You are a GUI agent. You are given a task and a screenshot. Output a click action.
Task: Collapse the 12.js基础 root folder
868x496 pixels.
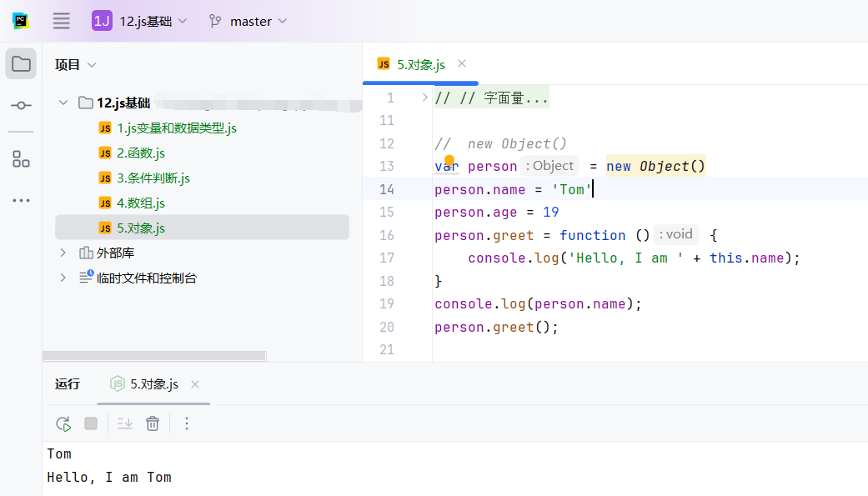tap(63, 103)
